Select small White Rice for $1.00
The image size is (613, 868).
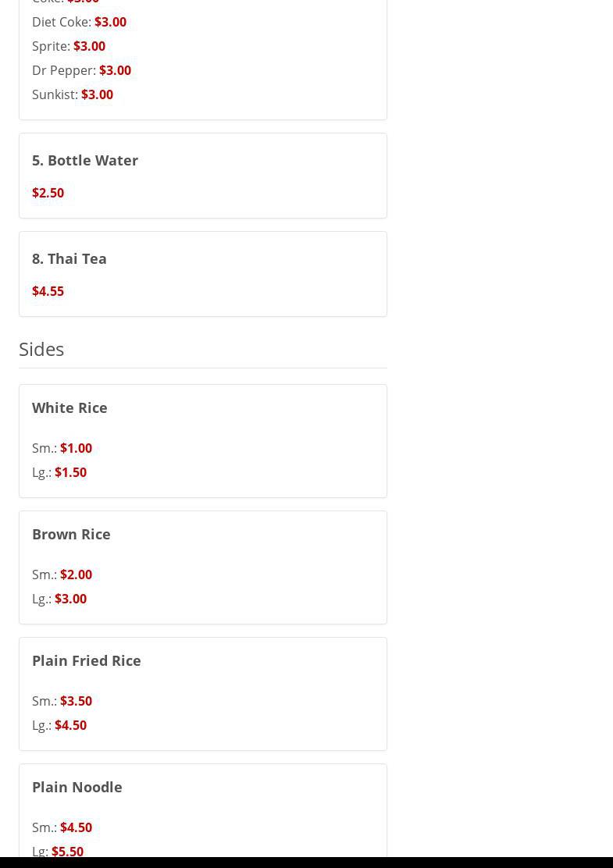76,448
